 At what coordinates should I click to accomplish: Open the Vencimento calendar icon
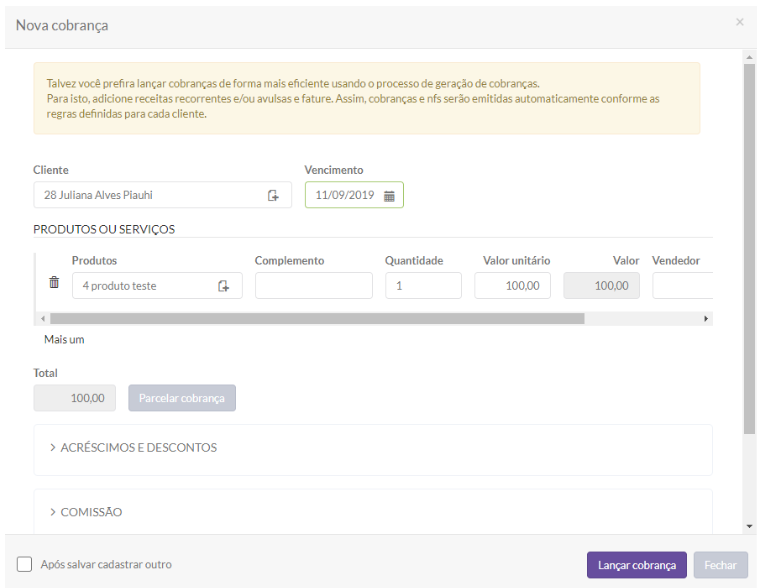tap(389, 196)
